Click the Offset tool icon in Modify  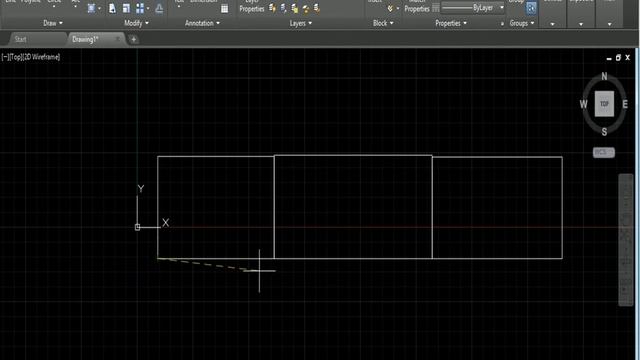click(159, 9)
